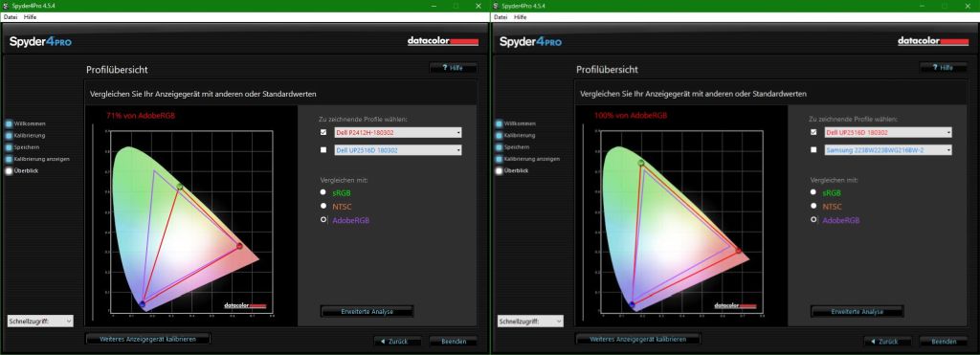The width and height of the screenshot is (980, 355).
Task: Open Dell UP2516D 180302 dropdown in right window
Action: coord(888,132)
